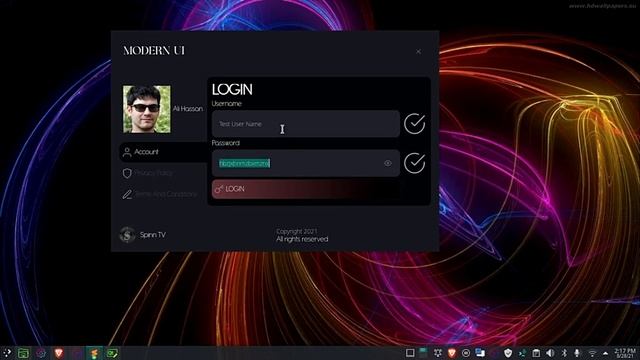Viewport: 640px width, 360px height.
Task: Click the pencil icon beside Terms And Conditions
Action: [127, 194]
